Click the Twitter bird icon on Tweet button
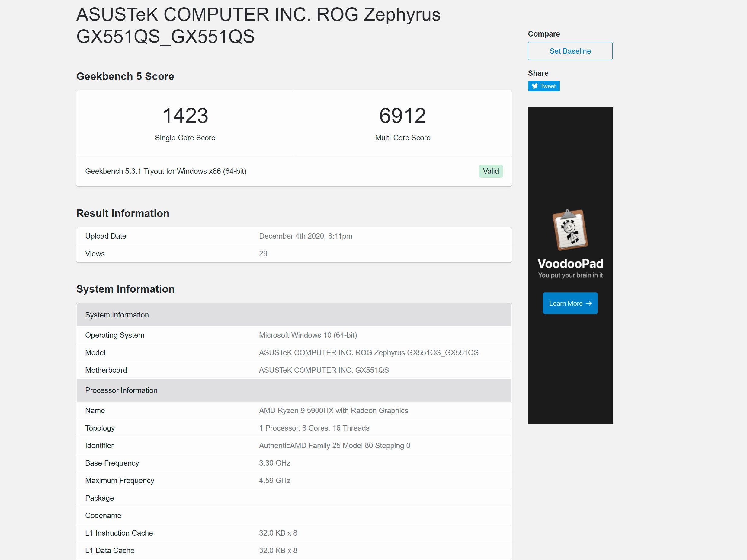The image size is (747, 560). pos(534,86)
